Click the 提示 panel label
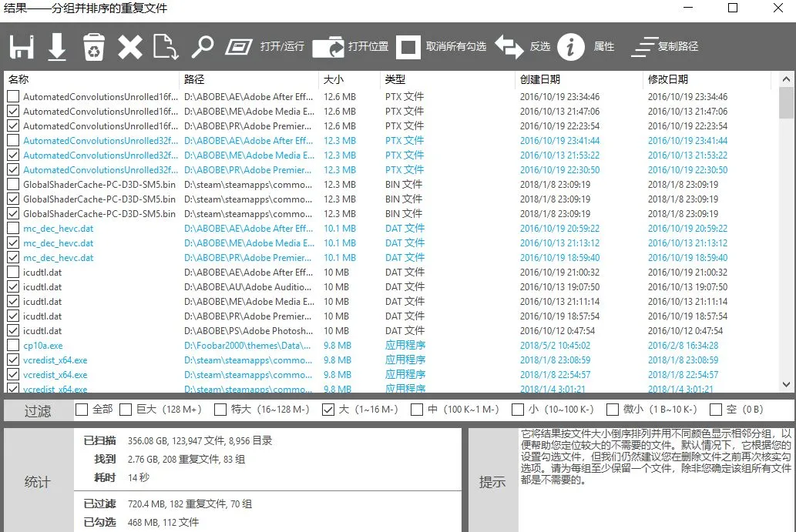 click(x=492, y=482)
